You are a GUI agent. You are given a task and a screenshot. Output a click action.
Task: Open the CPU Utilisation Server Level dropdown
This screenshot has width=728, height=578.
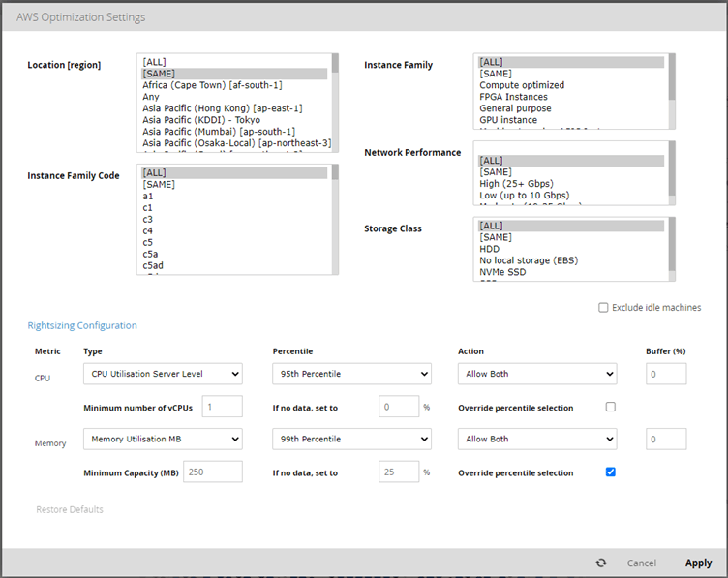163,374
